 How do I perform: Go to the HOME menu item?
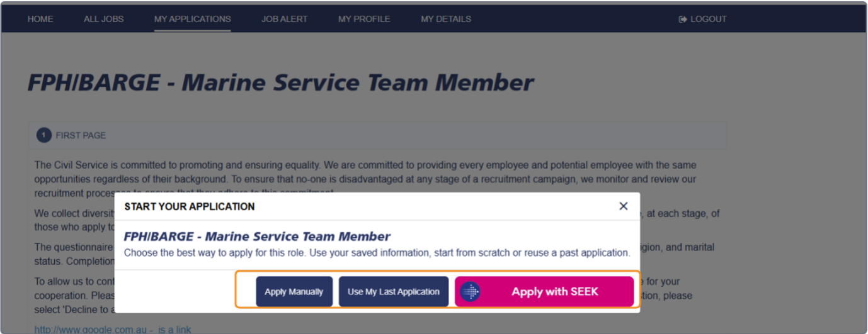[x=40, y=19]
